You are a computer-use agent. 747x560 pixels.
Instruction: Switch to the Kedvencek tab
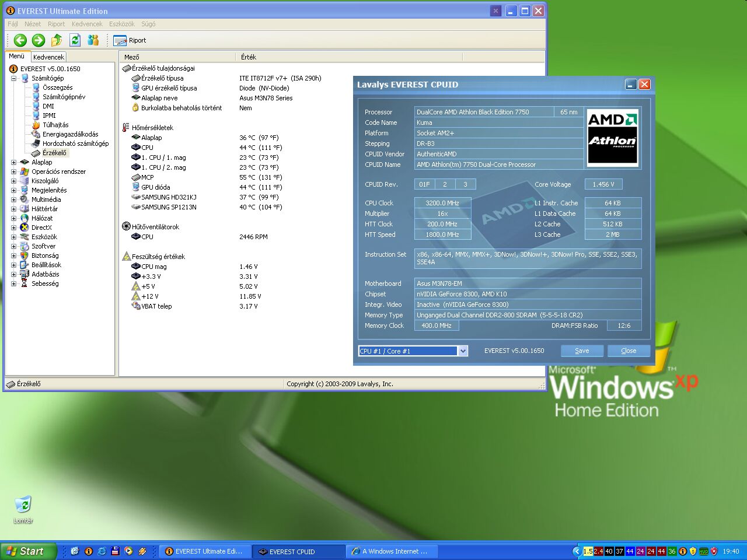point(48,57)
